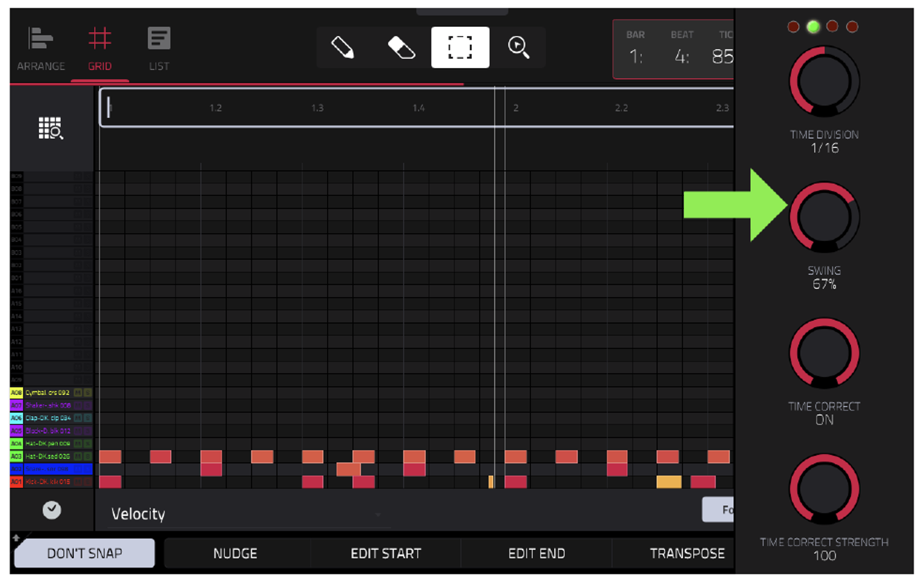Open the Velocity lane dropdown

point(249,514)
